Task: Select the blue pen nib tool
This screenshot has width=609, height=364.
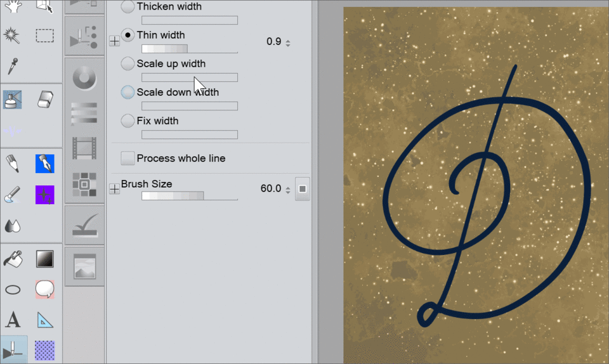Action: (x=44, y=164)
